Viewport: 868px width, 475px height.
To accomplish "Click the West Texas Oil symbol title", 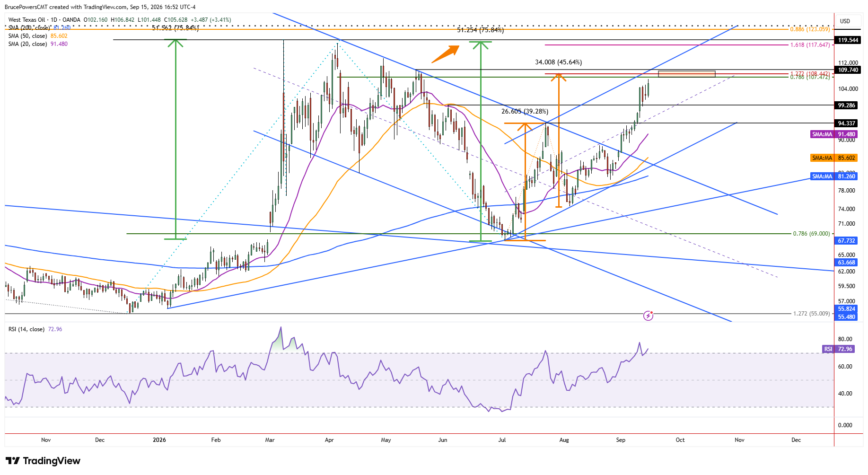I will [27, 20].
